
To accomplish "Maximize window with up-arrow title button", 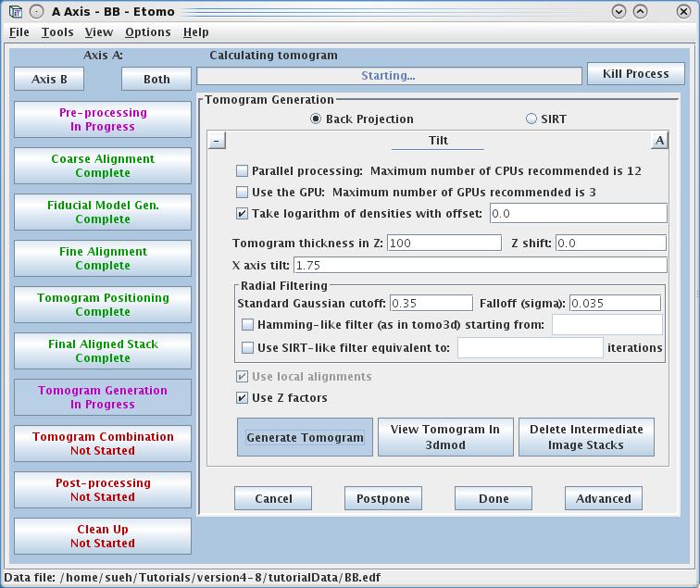I will coord(640,11).
